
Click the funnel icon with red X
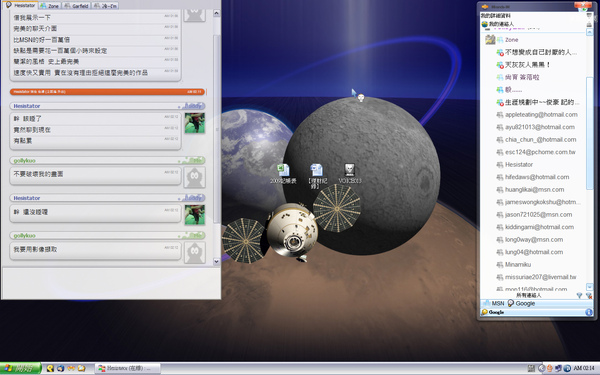589,295
